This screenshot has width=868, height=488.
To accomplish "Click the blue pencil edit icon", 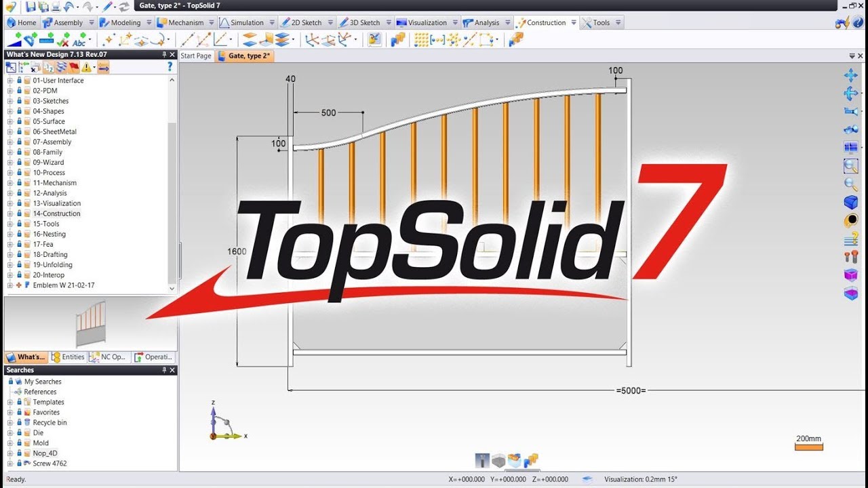I will click(x=107, y=7).
